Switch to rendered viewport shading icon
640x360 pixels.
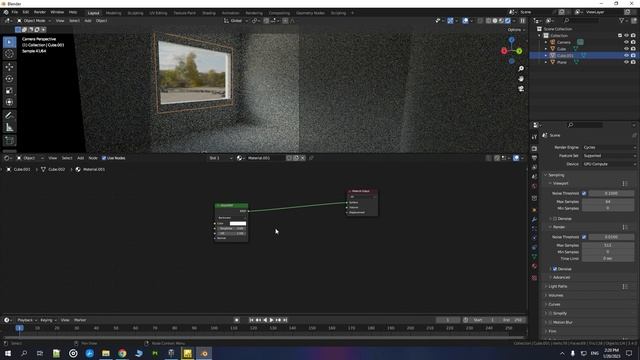click(508, 20)
